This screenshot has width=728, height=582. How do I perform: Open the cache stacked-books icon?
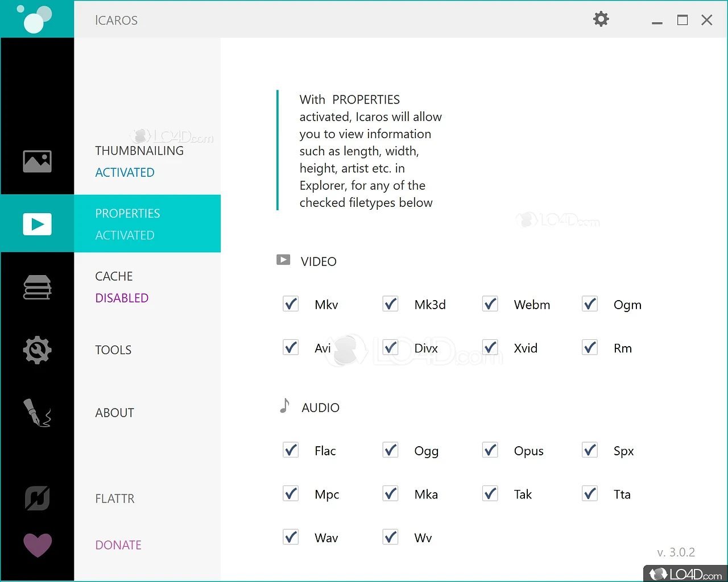point(37,287)
